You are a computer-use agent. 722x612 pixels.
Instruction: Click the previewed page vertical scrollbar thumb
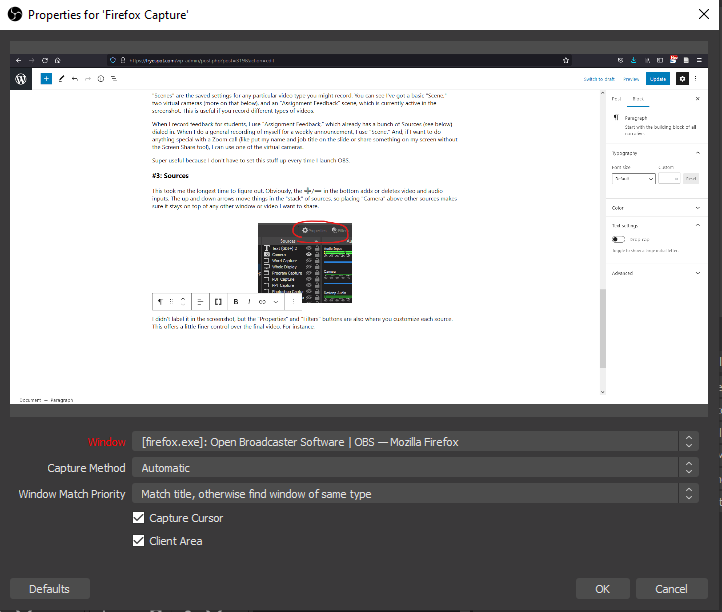602,328
